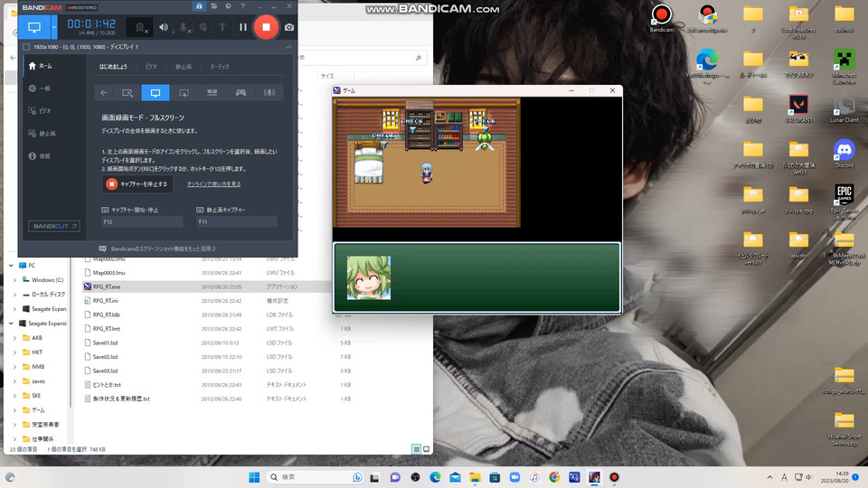Take a screenshot with the camera icon

(x=289, y=26)
